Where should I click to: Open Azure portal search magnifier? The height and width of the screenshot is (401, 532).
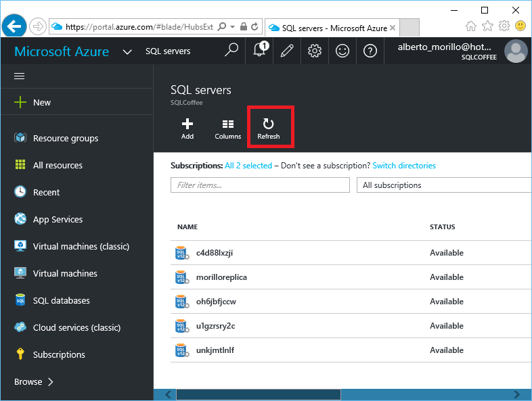pyautogui.click(x=231, y=50)
